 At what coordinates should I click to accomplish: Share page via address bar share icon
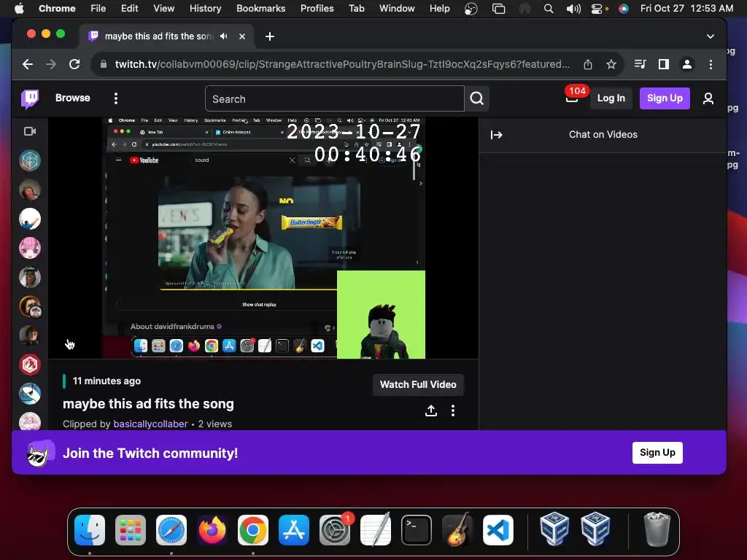point(588,64)
